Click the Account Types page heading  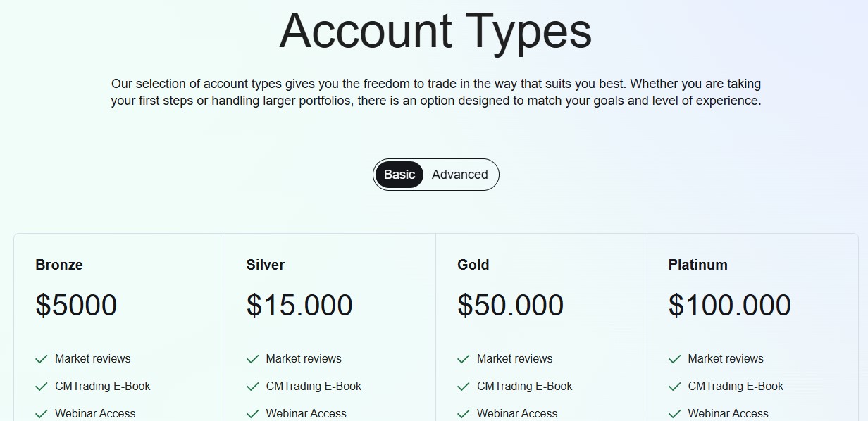[434, 31]
